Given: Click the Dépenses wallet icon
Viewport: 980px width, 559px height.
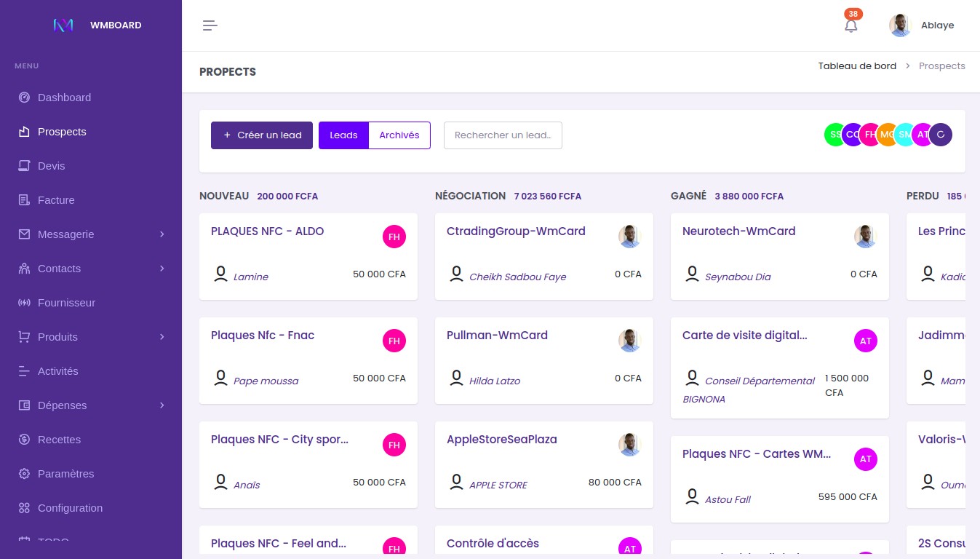Looking at the screenshot, I should (x=24, y=405).
